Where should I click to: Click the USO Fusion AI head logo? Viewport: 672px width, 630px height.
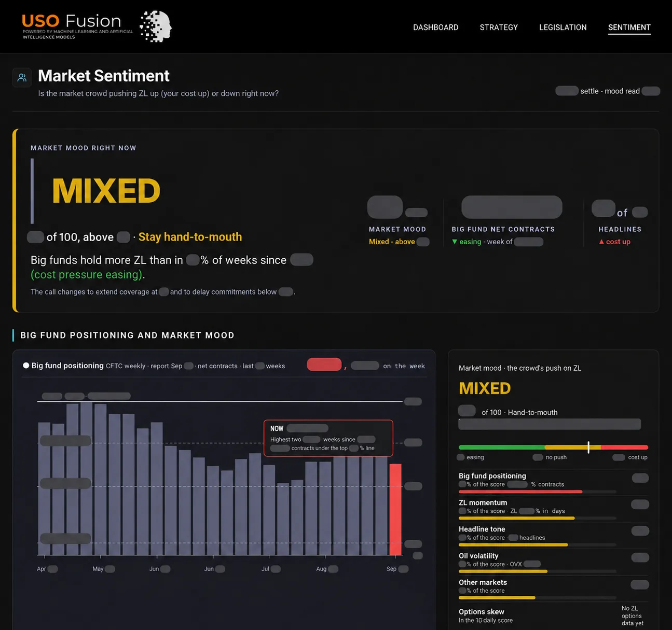click(x=156, y=26)
